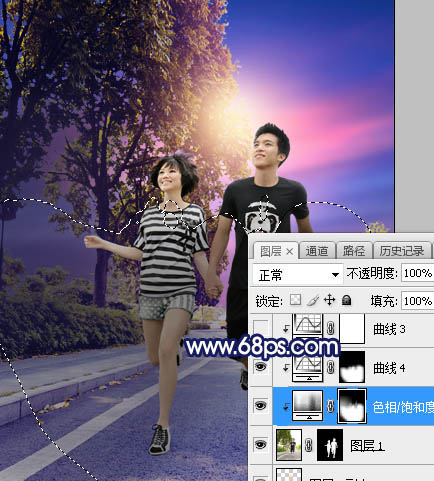Select the 曲线 4 curves adjustment thumbnail

(308, 367)
